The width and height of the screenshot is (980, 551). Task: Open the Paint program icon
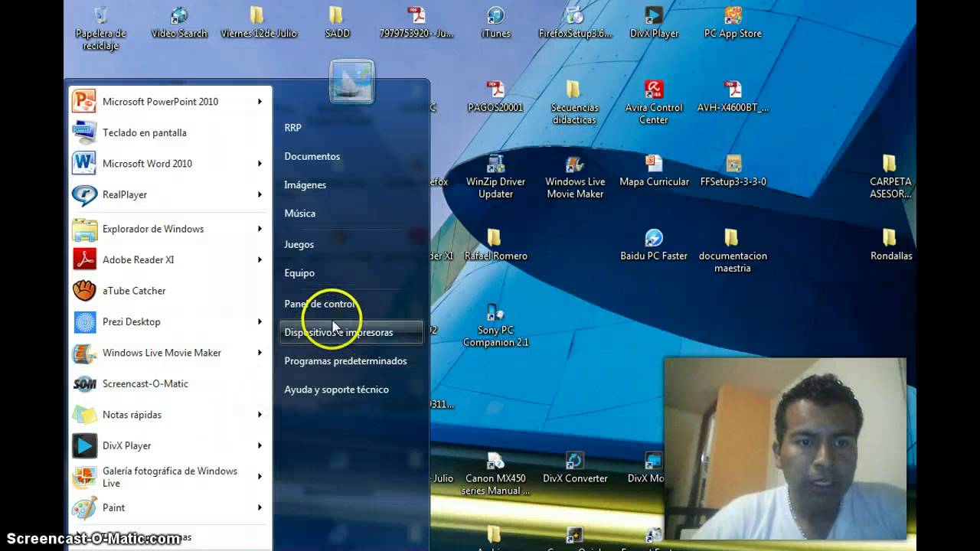[x=84, y=507]
